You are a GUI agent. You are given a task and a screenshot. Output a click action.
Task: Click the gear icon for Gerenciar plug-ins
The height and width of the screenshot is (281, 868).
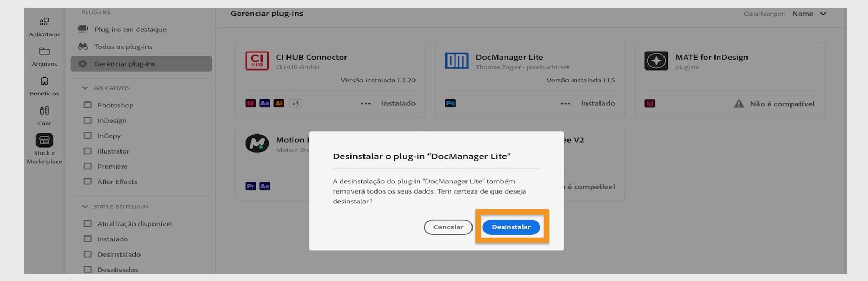(x=83, y=64)
